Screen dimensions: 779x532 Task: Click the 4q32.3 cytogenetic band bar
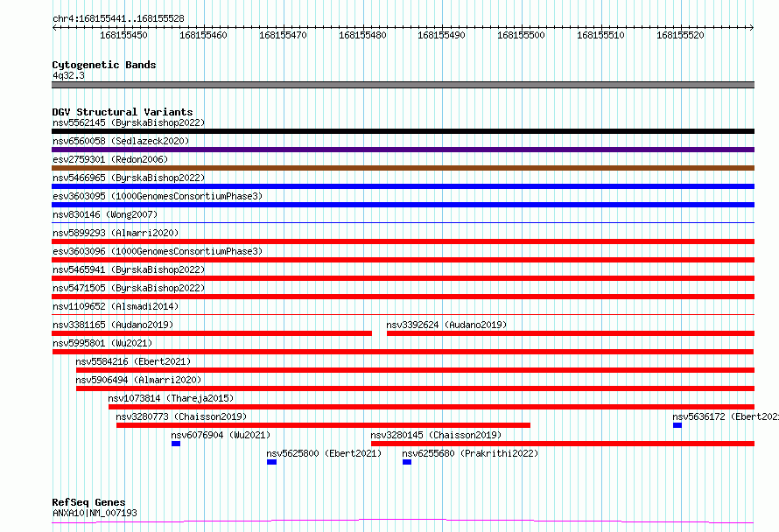[x=403, y=85]
